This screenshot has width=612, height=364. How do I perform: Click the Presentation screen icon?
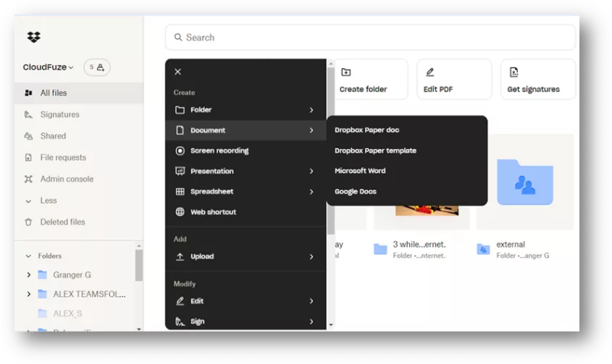tap(180, 171)
